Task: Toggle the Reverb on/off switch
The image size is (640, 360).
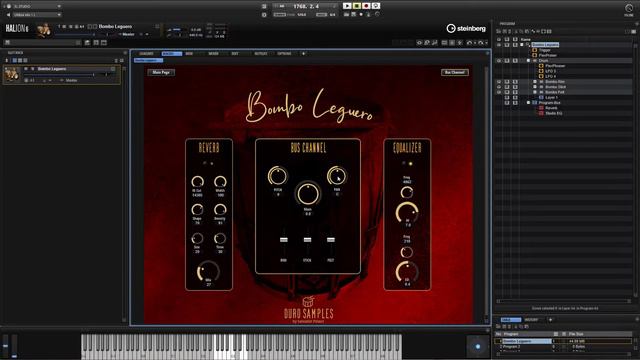Action: (208, 164)
